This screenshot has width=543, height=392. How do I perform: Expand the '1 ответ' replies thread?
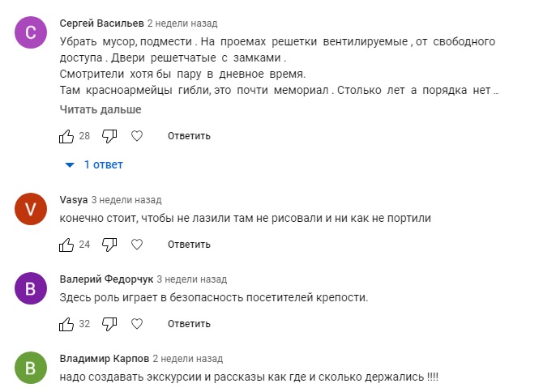96,165
